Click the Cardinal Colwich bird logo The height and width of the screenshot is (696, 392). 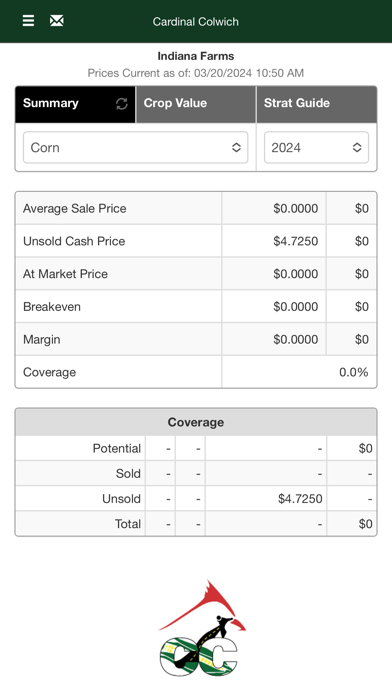pos(202,628)
